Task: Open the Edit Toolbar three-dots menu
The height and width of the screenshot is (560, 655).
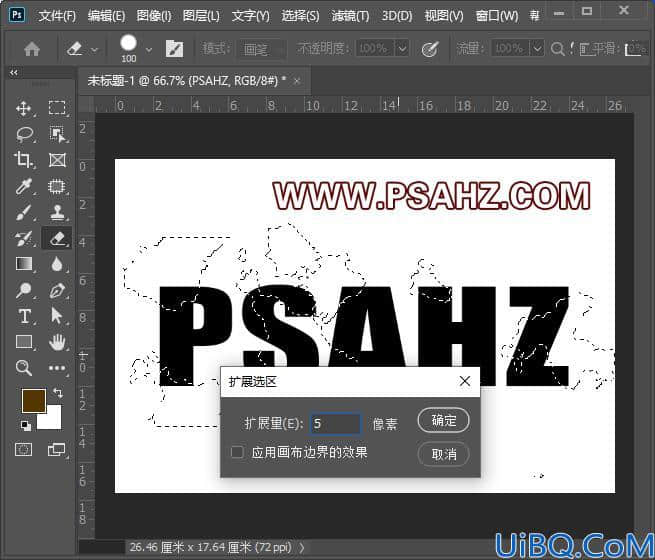Action: coord(57,368)
